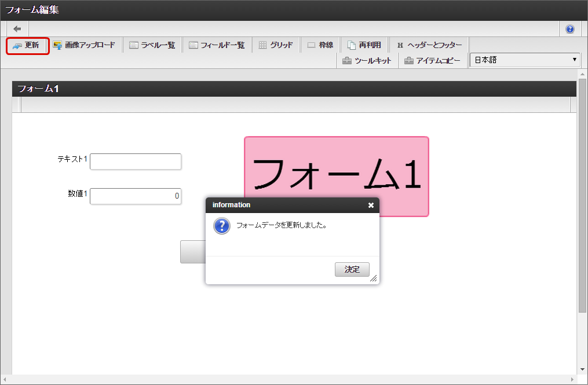
Task: Open the 日本語 language dropdown
Action: tap(524, 60)
